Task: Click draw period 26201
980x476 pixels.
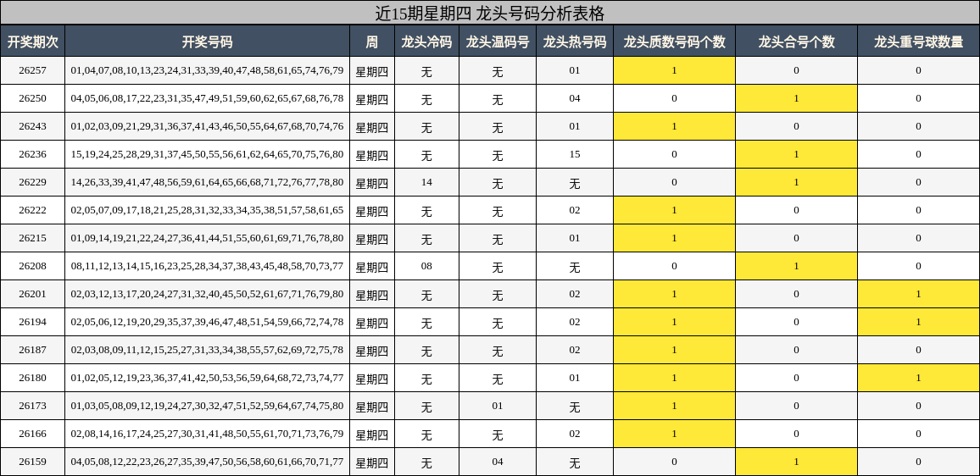Action: tap(32, 294)
